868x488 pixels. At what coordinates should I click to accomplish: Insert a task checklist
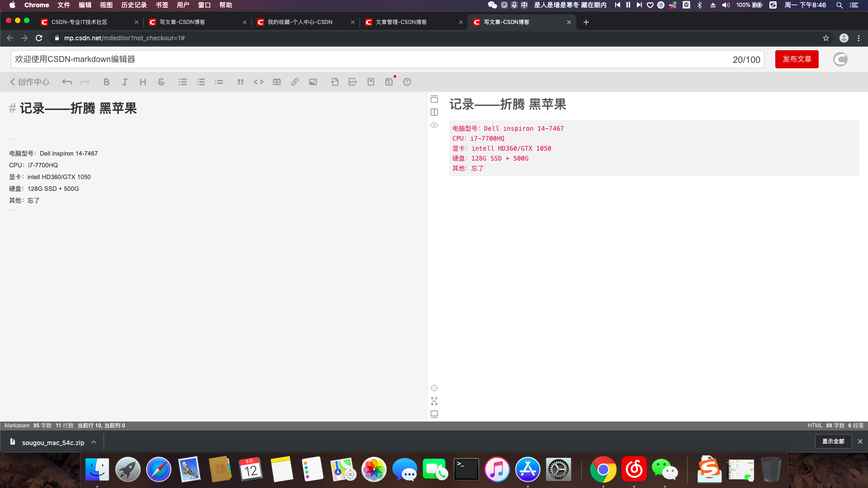click(x=218, y=82)
